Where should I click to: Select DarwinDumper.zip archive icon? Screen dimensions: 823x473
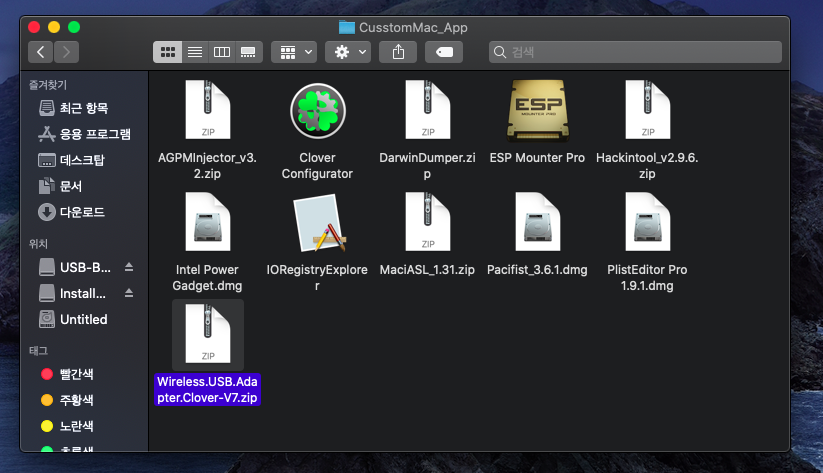427,110
